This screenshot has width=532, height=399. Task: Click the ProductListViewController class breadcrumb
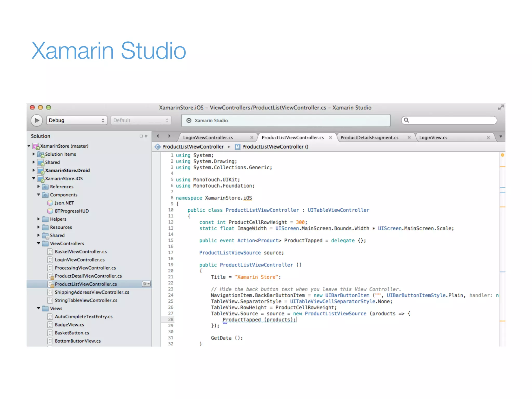tap(193, 147)
